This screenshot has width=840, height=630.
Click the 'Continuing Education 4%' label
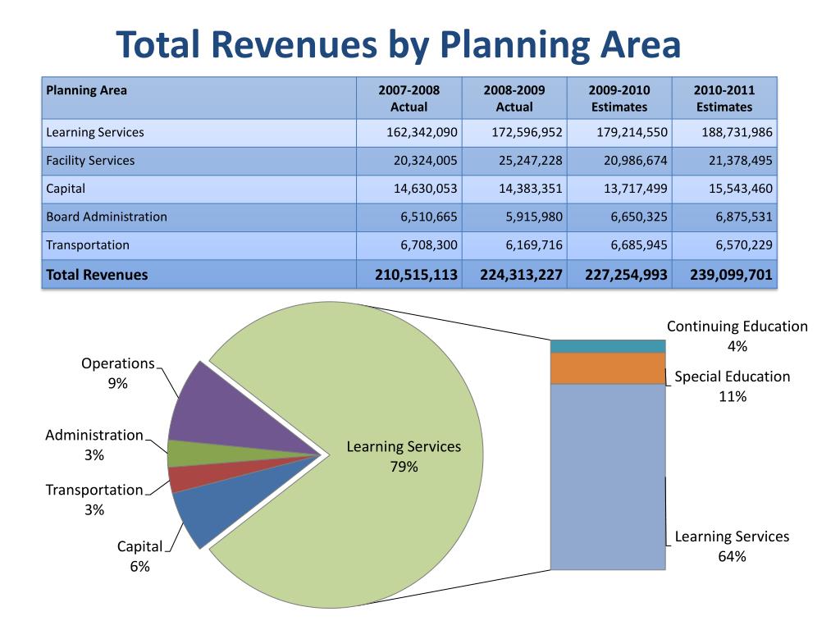[737, 336]
